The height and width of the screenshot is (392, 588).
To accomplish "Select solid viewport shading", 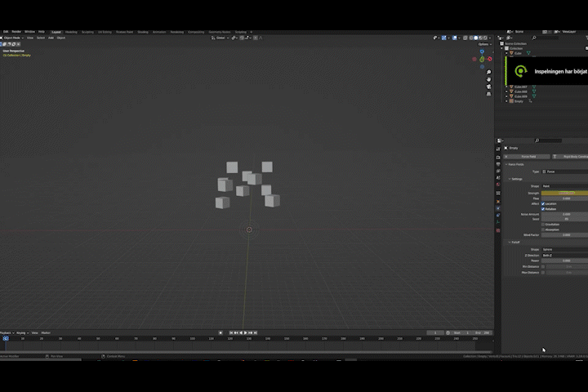I will coord(475,38).
